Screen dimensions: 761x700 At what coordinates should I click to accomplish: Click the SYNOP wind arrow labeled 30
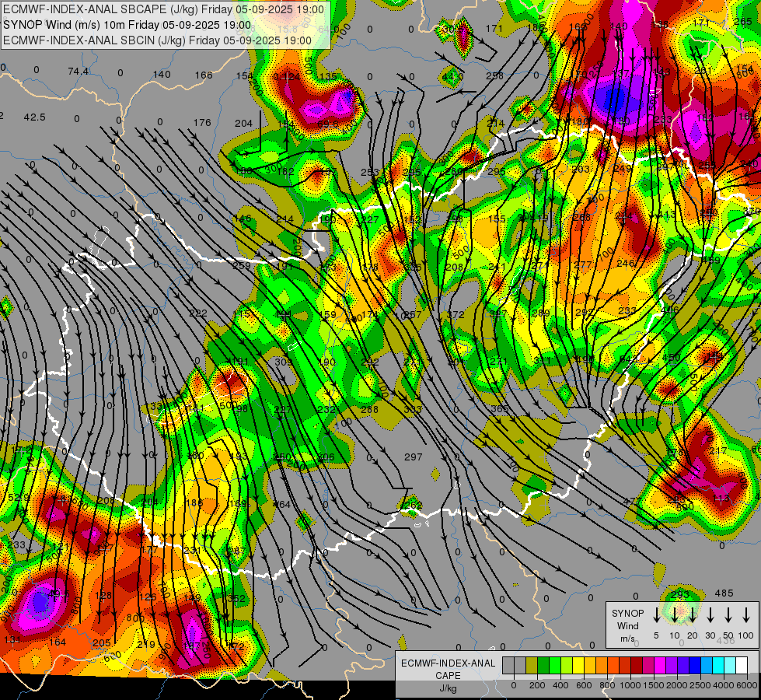[710, 615]
